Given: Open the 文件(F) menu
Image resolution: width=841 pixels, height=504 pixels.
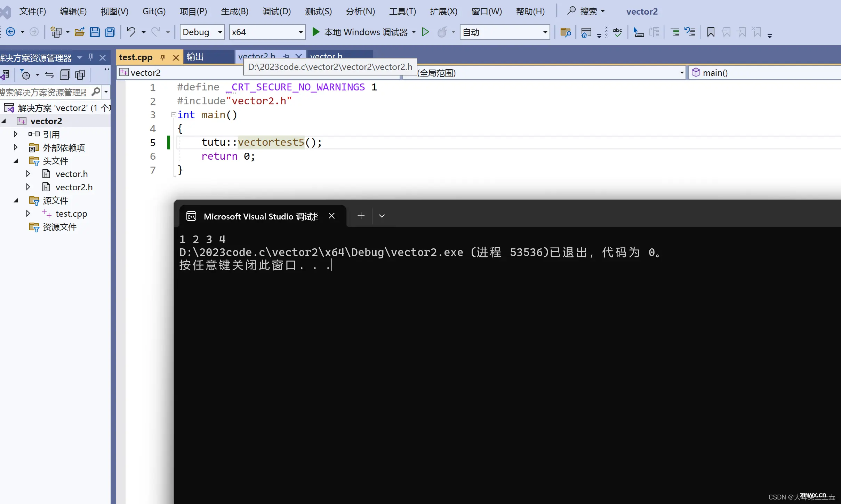Looking at the screenshot, I should (33, 11).
